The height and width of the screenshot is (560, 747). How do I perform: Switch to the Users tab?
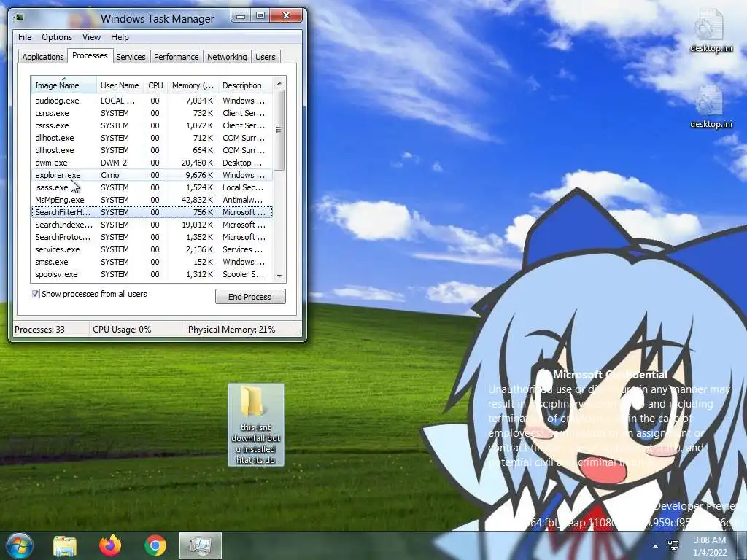pyautogui.click(x=266, y=57)
